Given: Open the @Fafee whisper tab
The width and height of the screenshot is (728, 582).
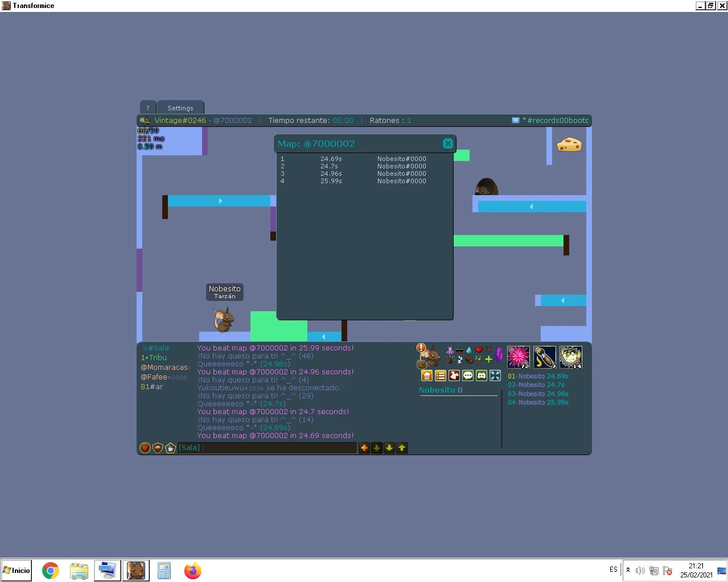Looking at the screenshot, I should 164,377.
